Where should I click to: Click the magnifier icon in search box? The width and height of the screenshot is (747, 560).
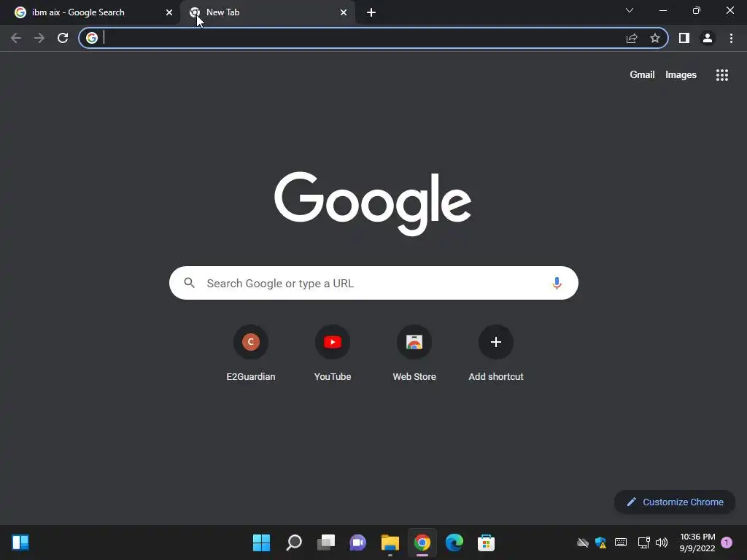190,283
